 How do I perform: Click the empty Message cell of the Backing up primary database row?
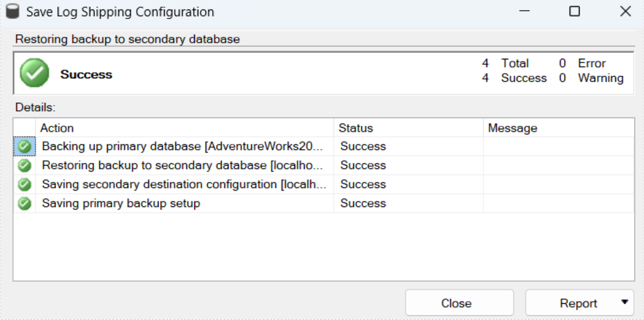coord(558,147)
